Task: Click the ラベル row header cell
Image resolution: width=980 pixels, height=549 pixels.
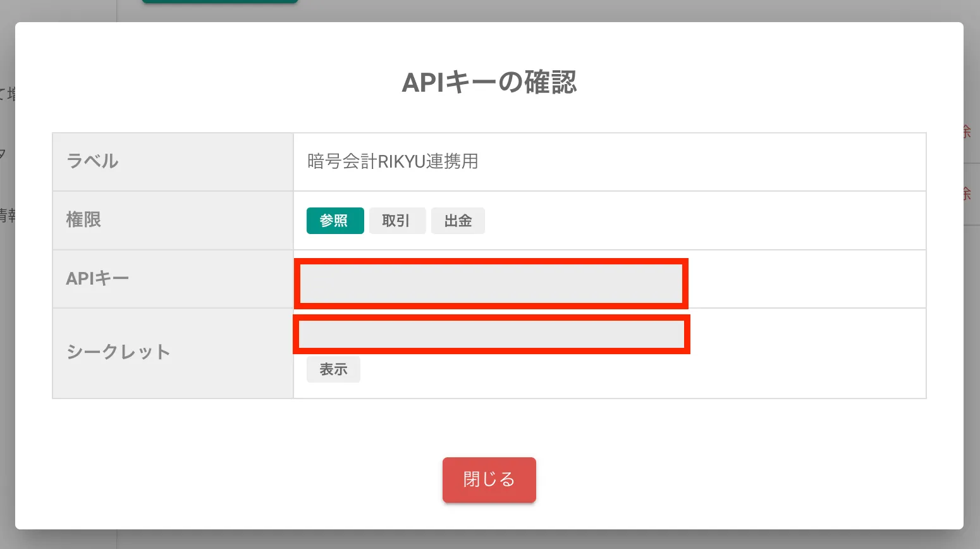Action: (172, 162)
